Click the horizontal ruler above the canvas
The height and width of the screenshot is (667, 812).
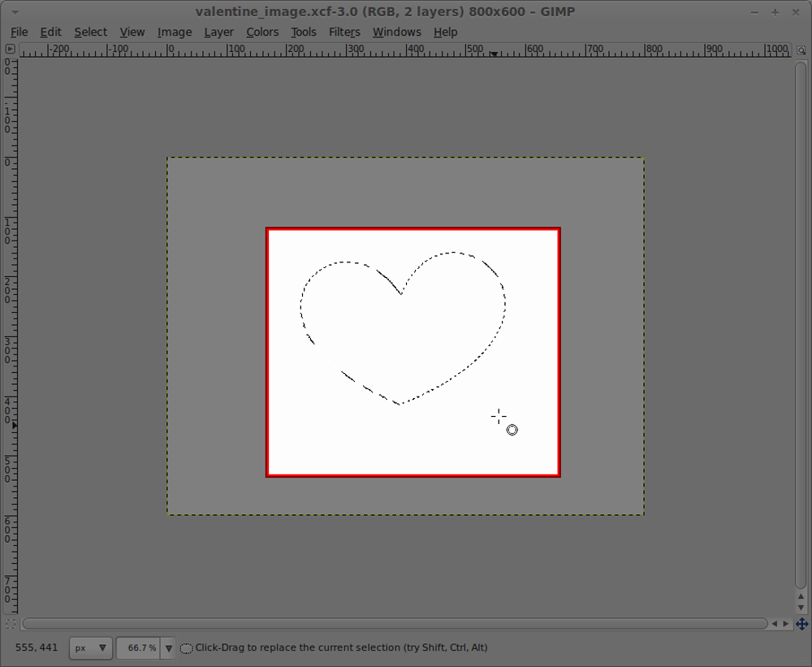click(x=406, y=50)
